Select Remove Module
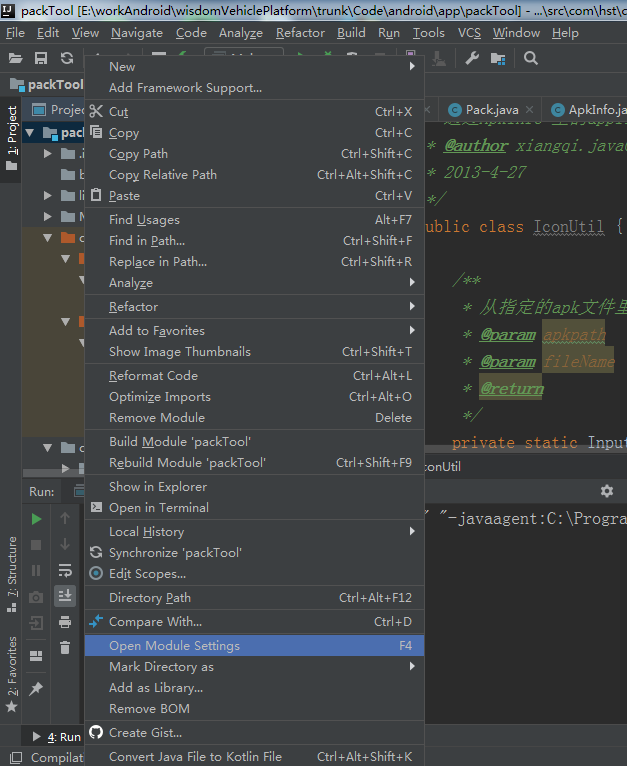This screenshot has width=627, height=766. (x=254, y=418)
